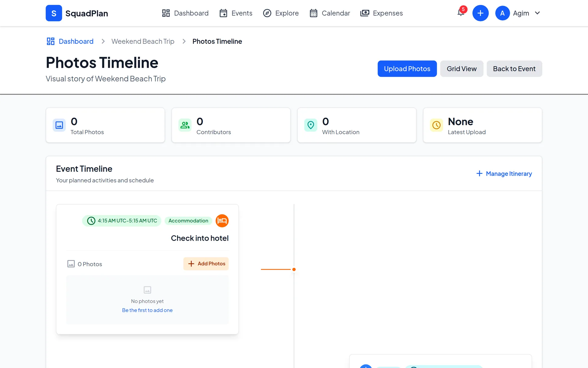Click Photos Timeline breadcrumb text
Viewport: 588px width, 368px height.
(x=217, y=41)
